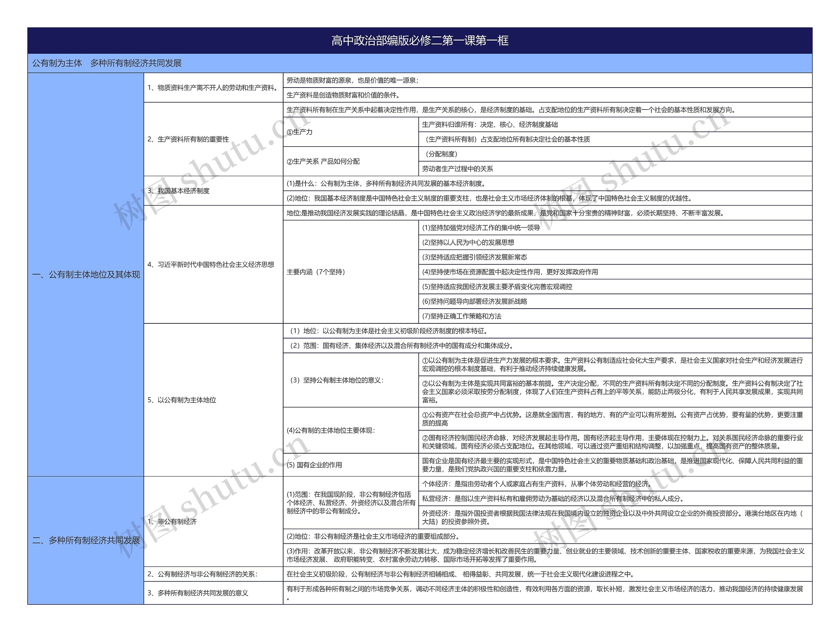Select the cell 5、以公有制为主体地位
The width and height of the screenshot is (840, 632).
(213, 400)
